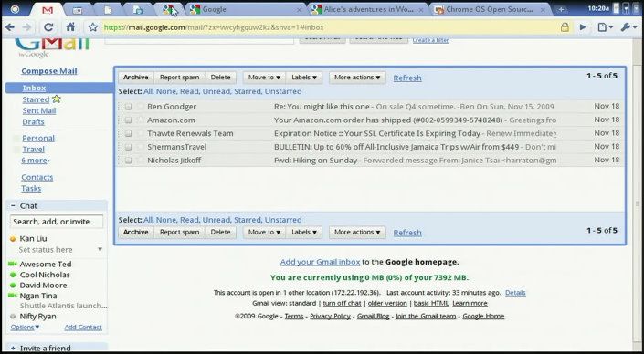Click the drag handle of Ben Goodger's message

pos(121,107)
